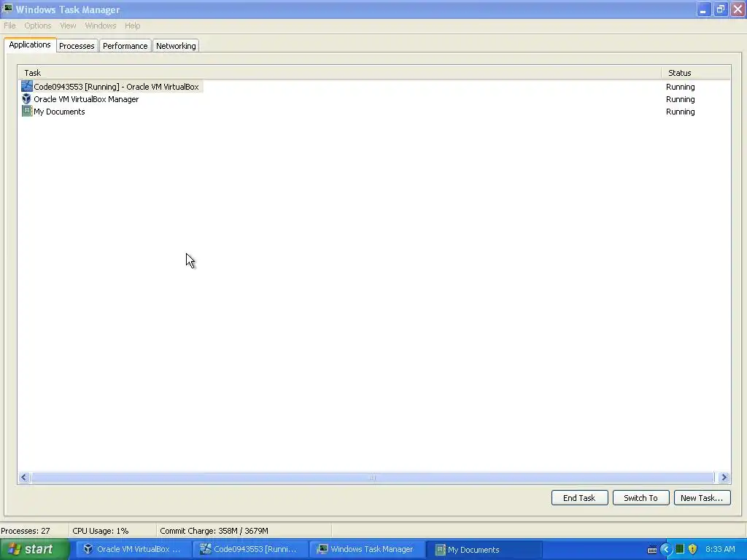The height and width of the screenshot is (560, 747).
Task: Click the Switch To button
Action: (x=640, y=498)
